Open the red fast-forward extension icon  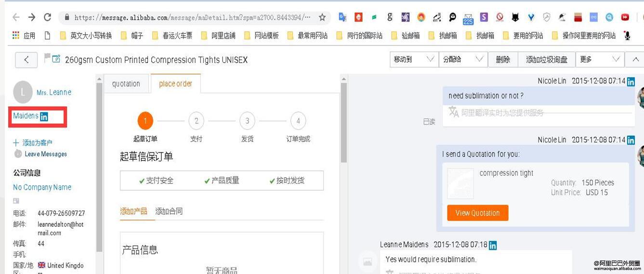tap(625, 17)
